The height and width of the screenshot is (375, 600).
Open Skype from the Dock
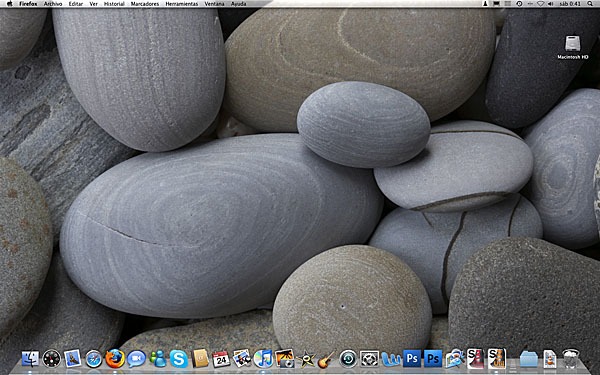click(179, 359)
